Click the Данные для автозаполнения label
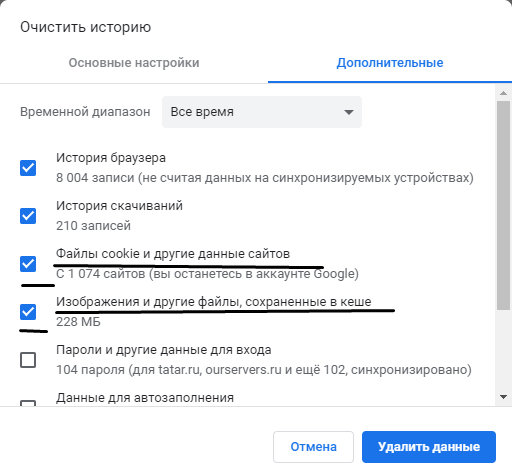The image size is (512, 465). point(145,398)
